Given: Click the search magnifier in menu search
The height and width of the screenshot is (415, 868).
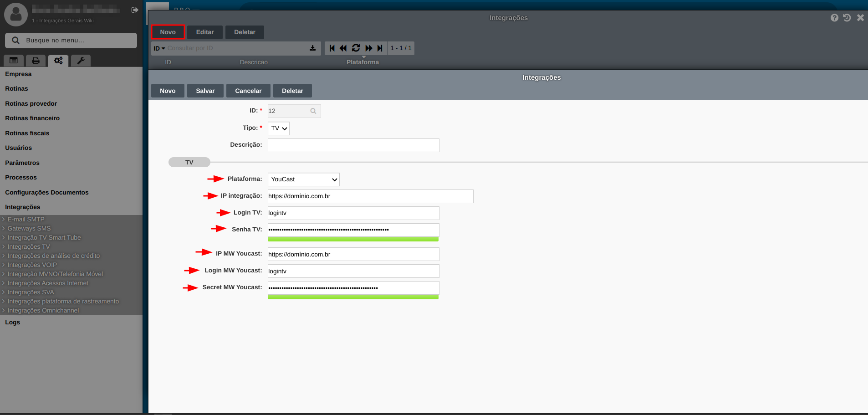Looking at the screenshot, I should 15,40.
